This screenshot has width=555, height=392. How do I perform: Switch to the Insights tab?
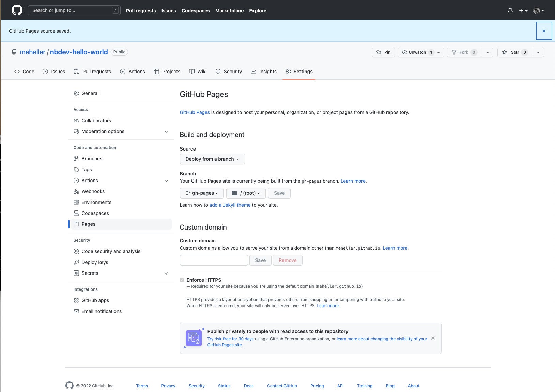point(264,72)
